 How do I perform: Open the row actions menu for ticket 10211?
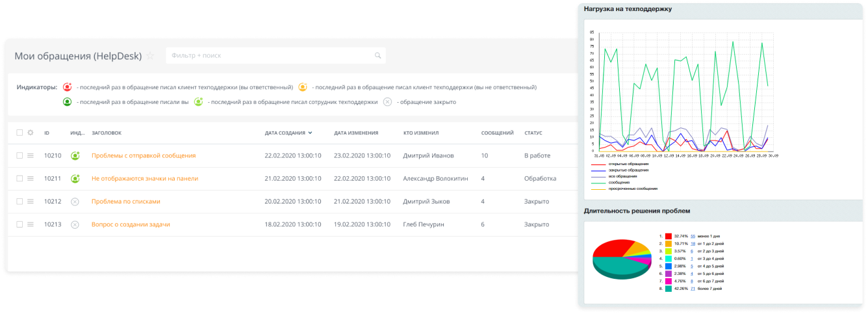pos(30,178)
